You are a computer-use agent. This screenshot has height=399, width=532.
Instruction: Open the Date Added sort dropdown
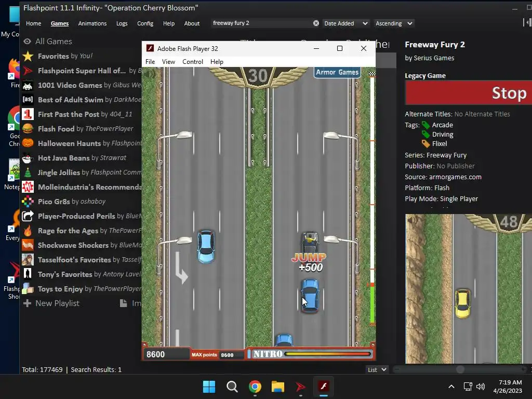(x=345, y=23)
